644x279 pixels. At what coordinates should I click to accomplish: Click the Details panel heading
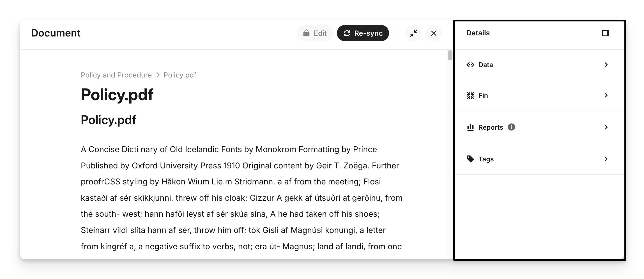478,33
